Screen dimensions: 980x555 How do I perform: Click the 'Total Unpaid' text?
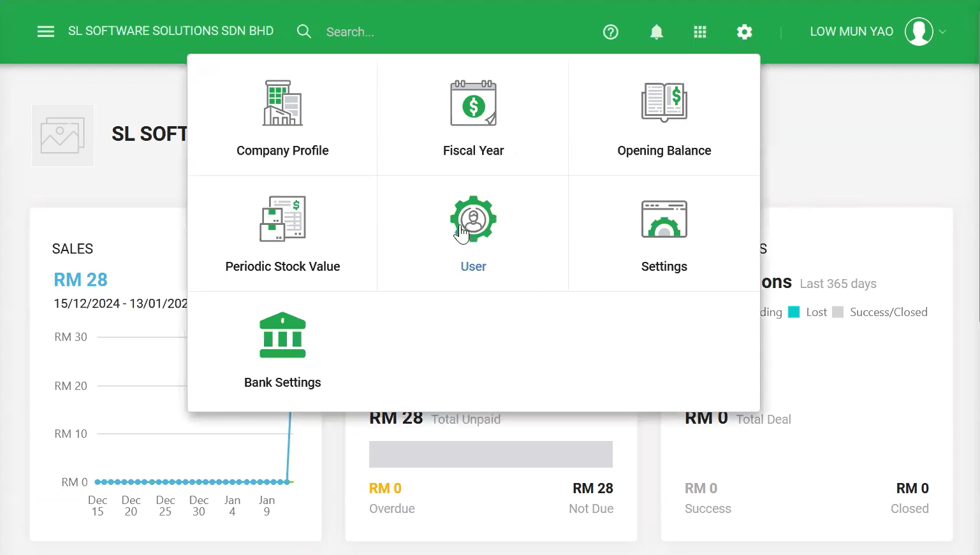click(x=466, y=419)
